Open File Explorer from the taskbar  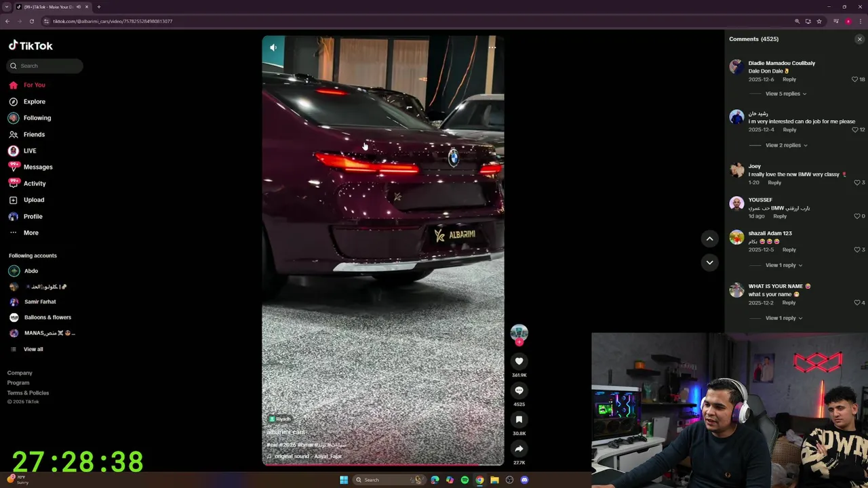[494, 480]
